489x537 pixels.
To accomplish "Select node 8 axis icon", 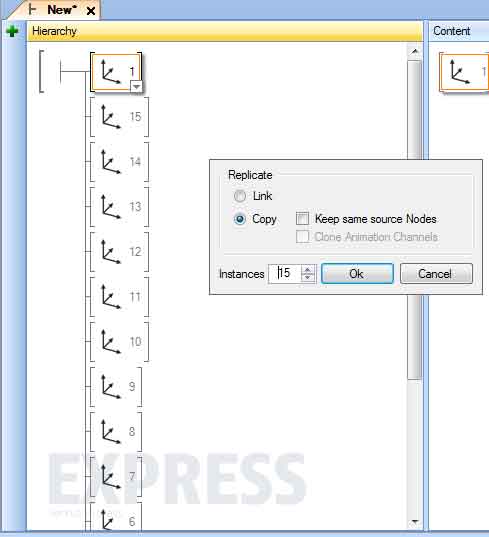I will click(x=111, y=432).
